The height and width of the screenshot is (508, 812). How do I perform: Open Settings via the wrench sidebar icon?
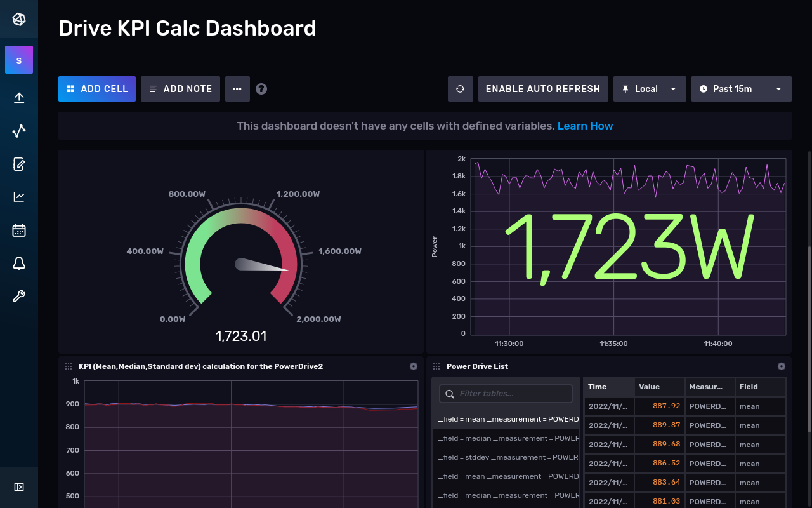coord(18,296)
